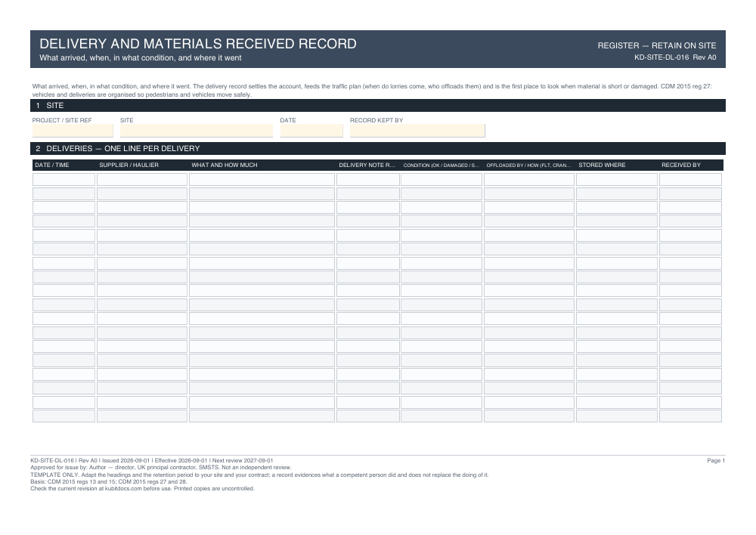Click the title 'Delivery and Materials Received Record'
The width and height of the screenshot is (756, 535).
(x=197, y=44)
